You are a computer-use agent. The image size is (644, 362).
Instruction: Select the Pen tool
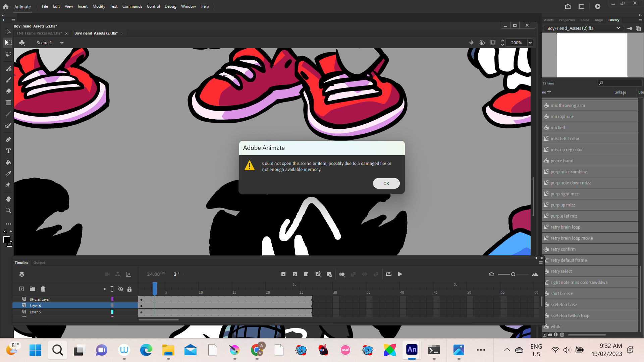tap(8, 139)
